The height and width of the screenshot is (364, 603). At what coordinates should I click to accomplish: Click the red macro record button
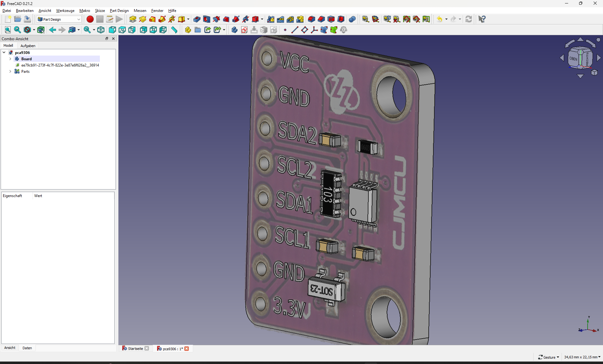[90, 19]
